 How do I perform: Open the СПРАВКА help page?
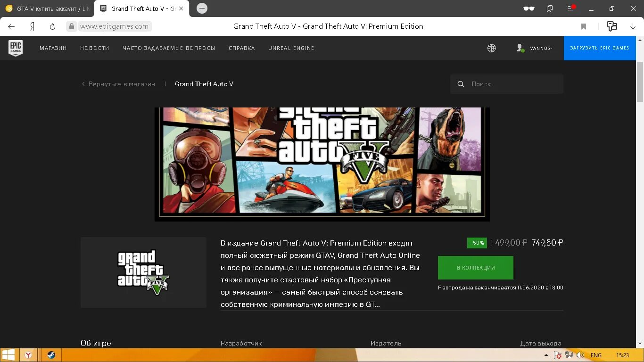coord(242,48)
